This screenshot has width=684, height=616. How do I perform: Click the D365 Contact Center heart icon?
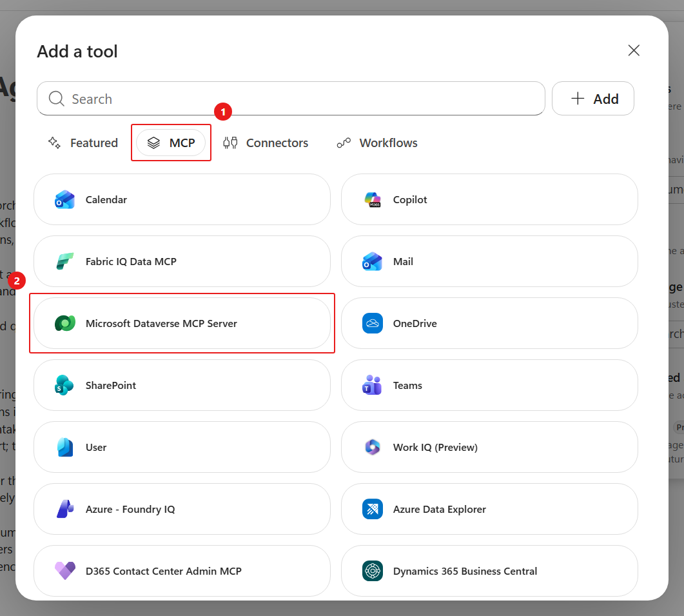pyautogui.click(x=64, y=571)
